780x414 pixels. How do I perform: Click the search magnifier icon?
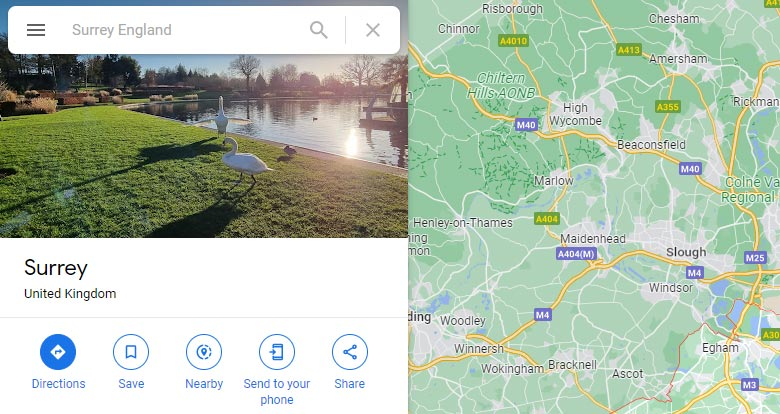319,30
